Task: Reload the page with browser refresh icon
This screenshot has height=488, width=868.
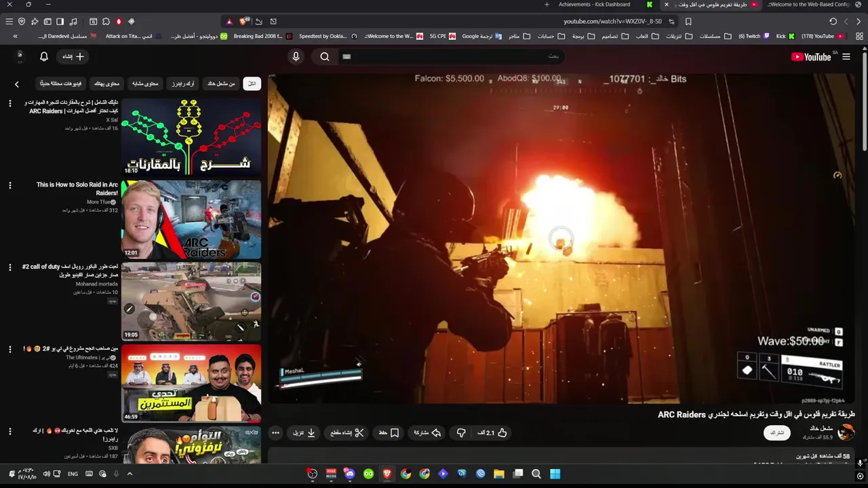Action: [x=833, y=22]
